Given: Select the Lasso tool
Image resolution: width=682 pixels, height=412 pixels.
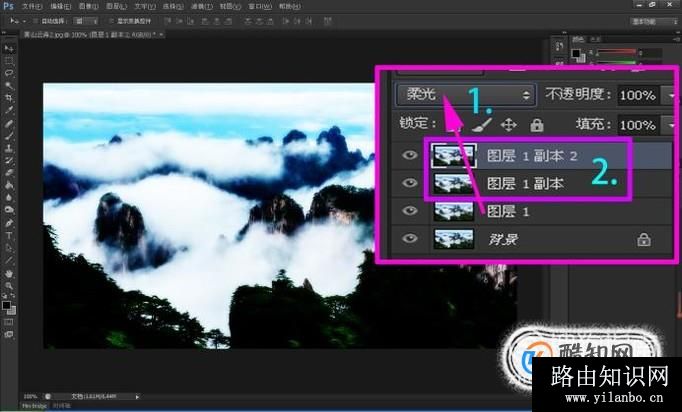Looking at the screenshot, I should pyautogui.click(x=9, y=73).
